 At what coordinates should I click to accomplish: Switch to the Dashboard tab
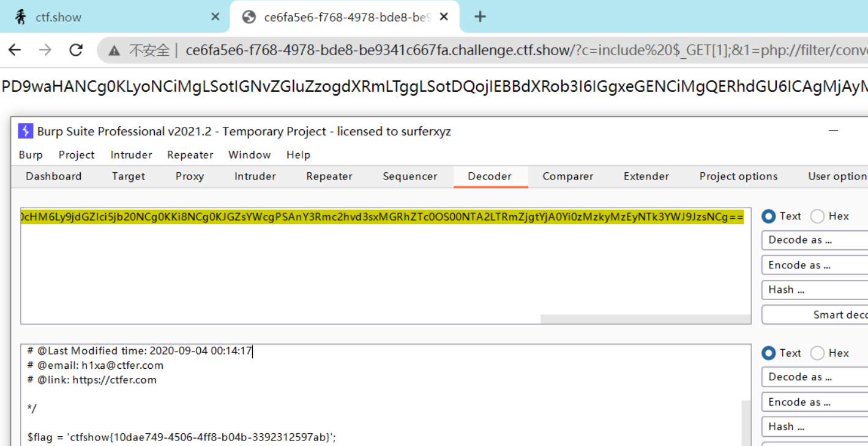click(53, 176)
